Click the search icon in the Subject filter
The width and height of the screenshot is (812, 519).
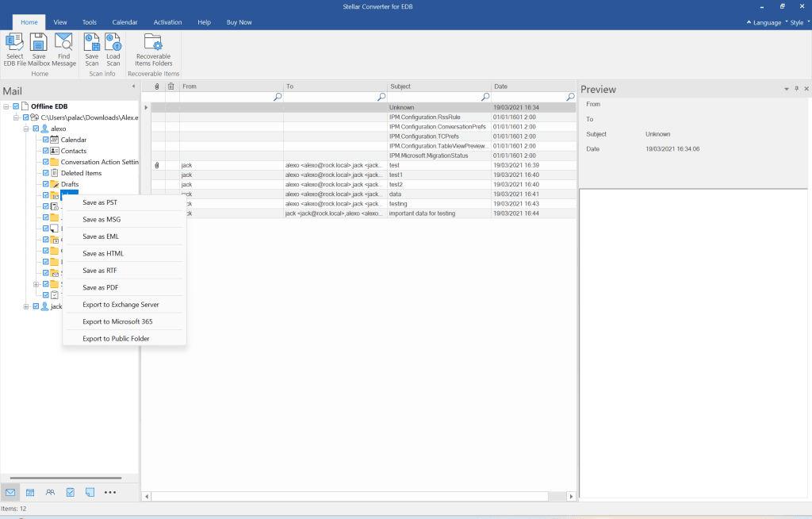[x=485, y=97]
